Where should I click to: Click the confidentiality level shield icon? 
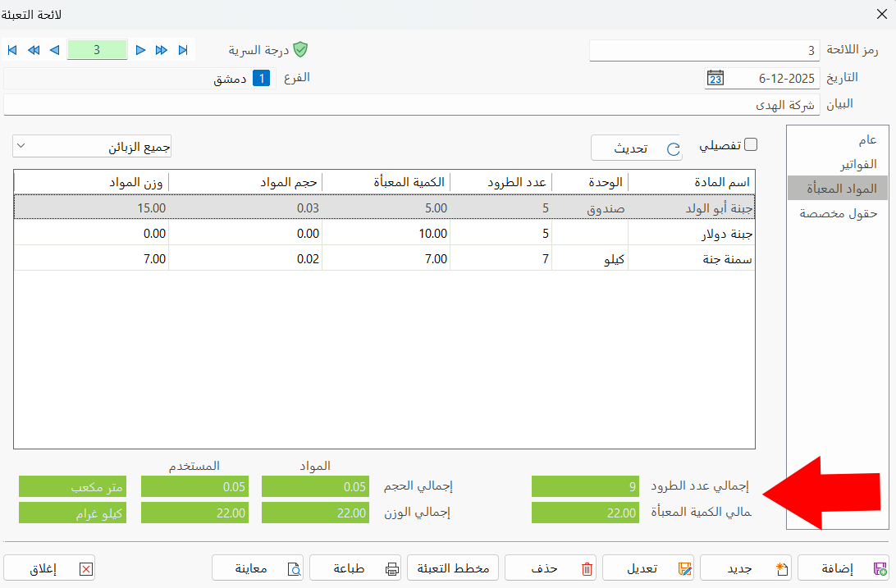point(300,48)
